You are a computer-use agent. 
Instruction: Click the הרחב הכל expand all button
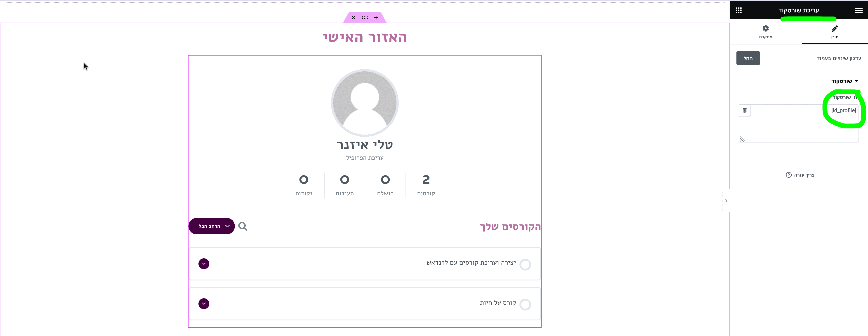[x=212, y=226]
